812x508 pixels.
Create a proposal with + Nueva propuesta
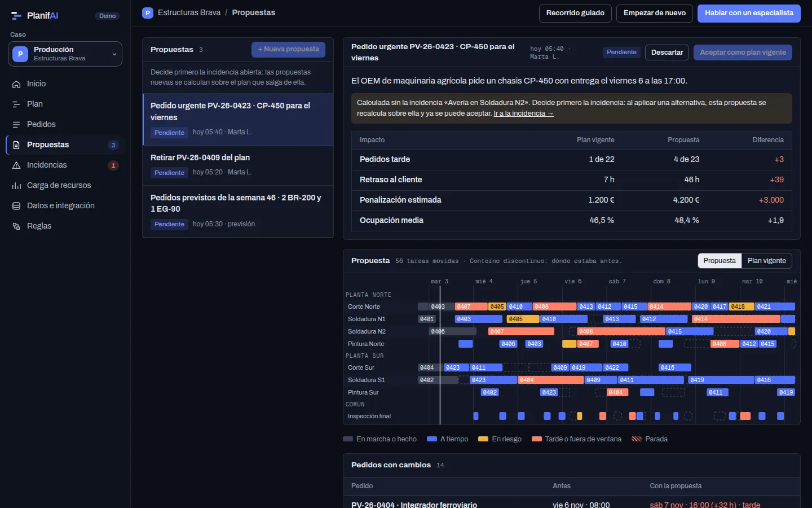coord(288,50)
